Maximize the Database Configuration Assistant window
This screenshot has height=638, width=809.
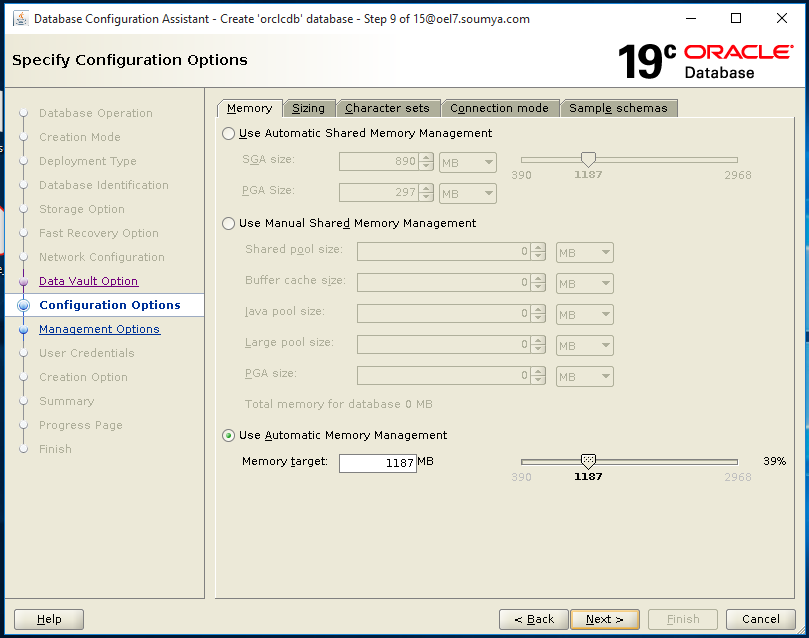736,19
